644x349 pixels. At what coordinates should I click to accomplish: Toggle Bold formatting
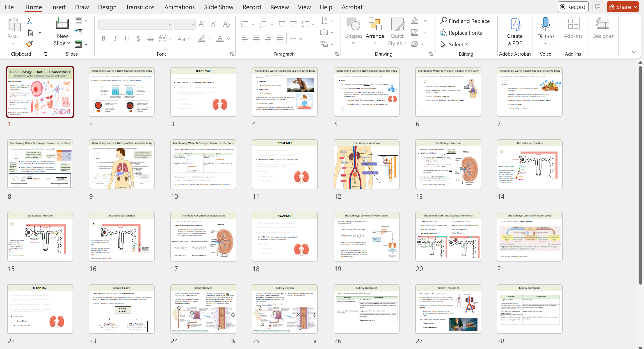point(103,39)
